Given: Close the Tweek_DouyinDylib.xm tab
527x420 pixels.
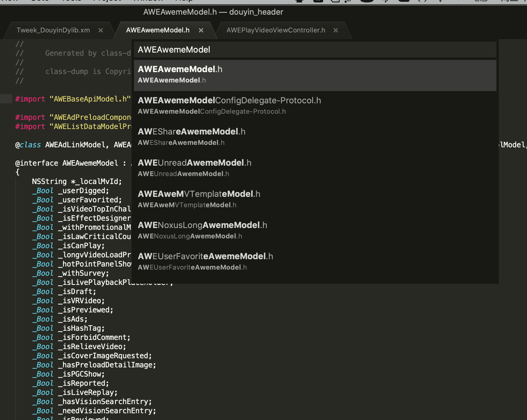Looking at the screenshot, I should pos(101,30).
